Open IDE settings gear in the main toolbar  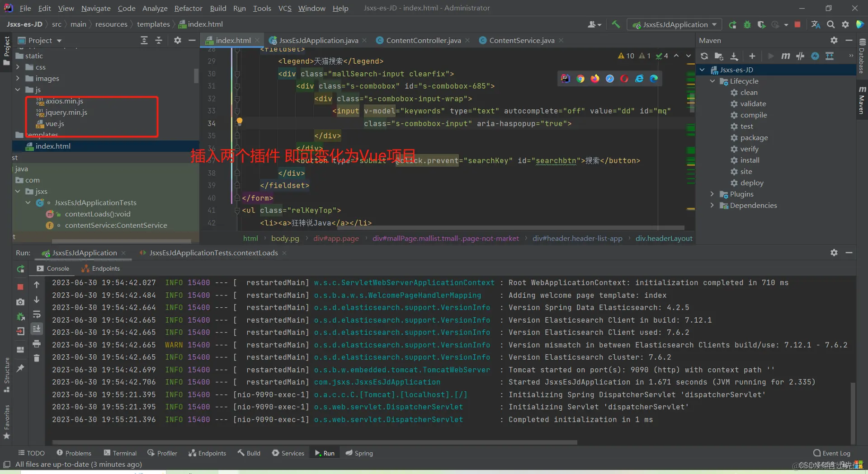click(x=845, y=24)
